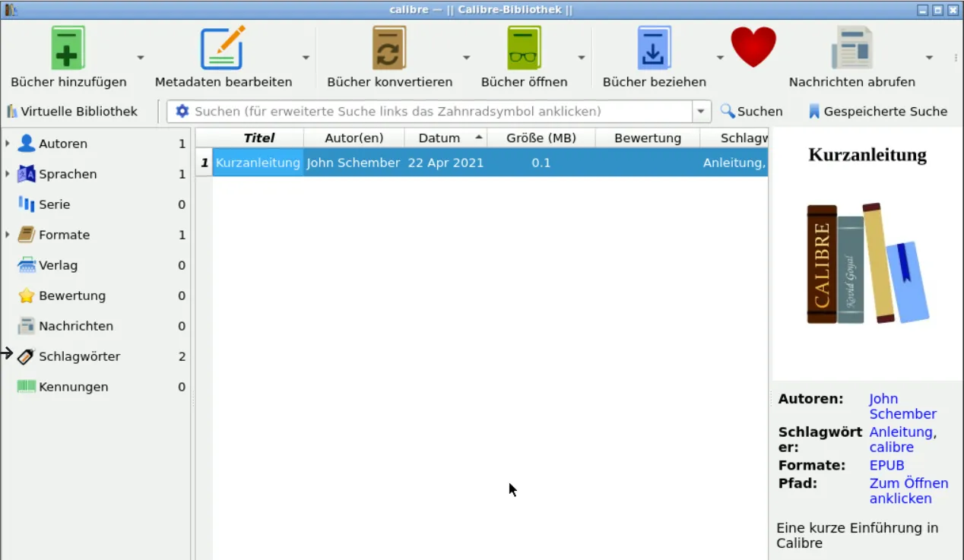Click the 22 Apr 2021 date cell
This screenshot has width=964, height=560.
(446, 163)
